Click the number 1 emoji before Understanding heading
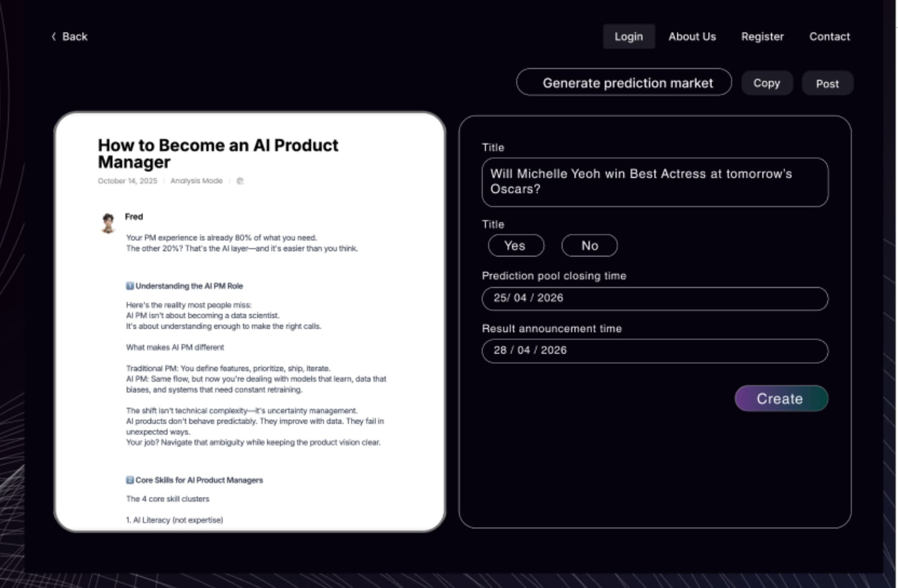 (130, 286)
